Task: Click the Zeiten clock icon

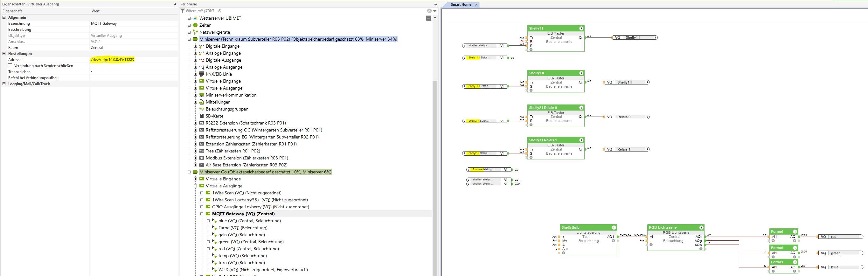Action: pos(195,25)
